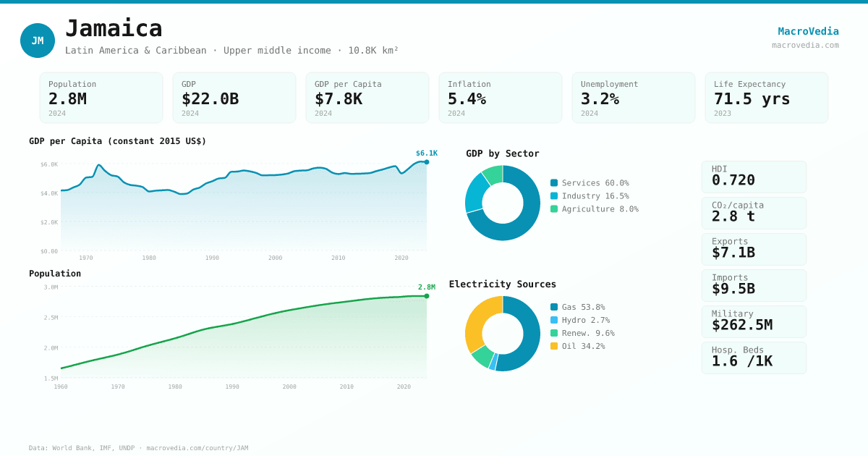This screenshot has height=456, width=868.
Task: Click the yellow Oil segment of electricity donut
Action: pos(479,318)
